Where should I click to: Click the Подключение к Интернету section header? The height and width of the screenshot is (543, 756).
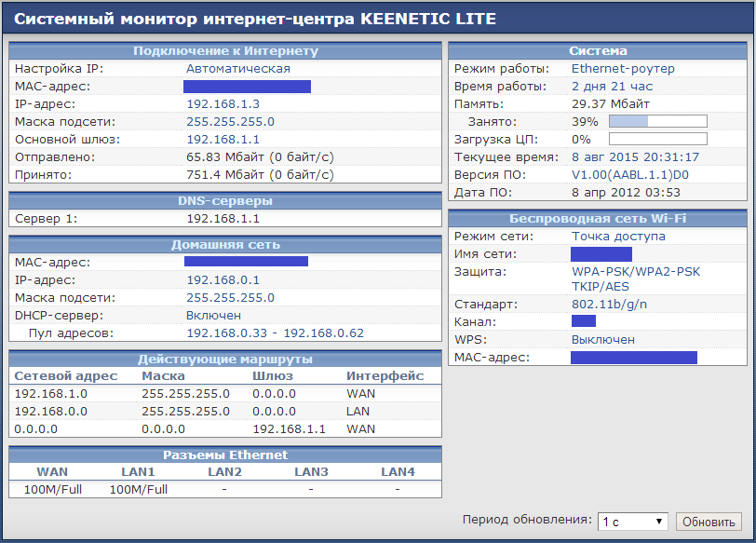225,51
